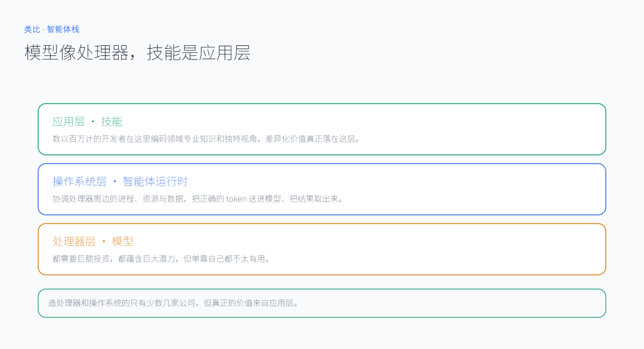This screenshot has width=644, height=349.
Task: Click the orange heading '处理器层 · 模型'
Action: pos(93,242)
